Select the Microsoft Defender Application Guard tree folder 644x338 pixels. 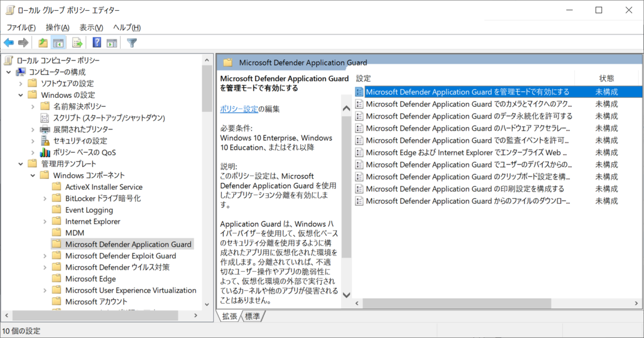coord(128,244)
